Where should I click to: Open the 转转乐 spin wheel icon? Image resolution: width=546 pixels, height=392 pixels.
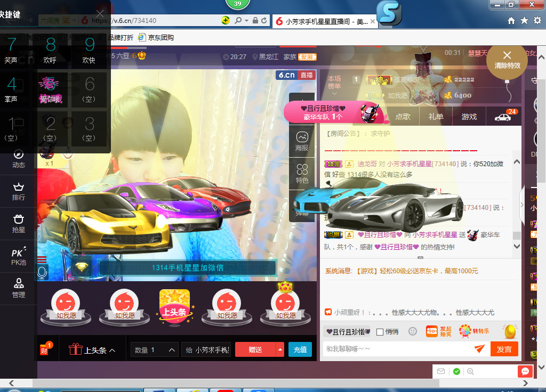(x=474, y=331)
